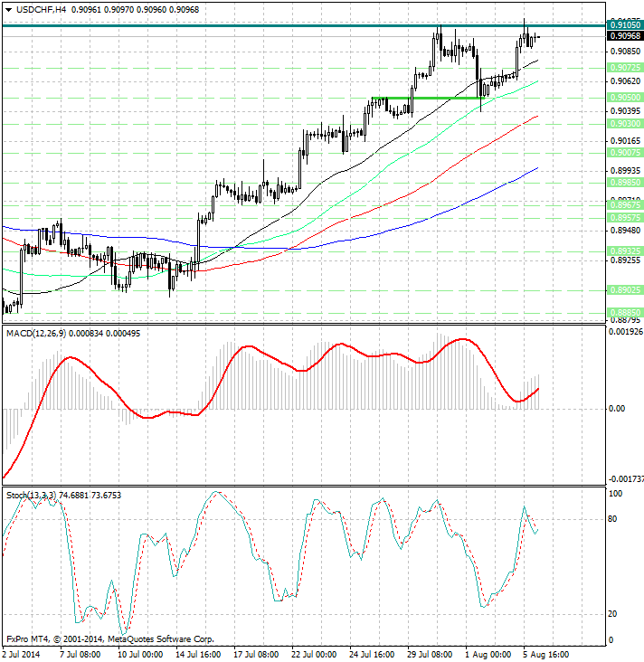Click the stochastic 100 scale label
The height and width of the screenshot is (662, 644).
(x=615, y=494)
